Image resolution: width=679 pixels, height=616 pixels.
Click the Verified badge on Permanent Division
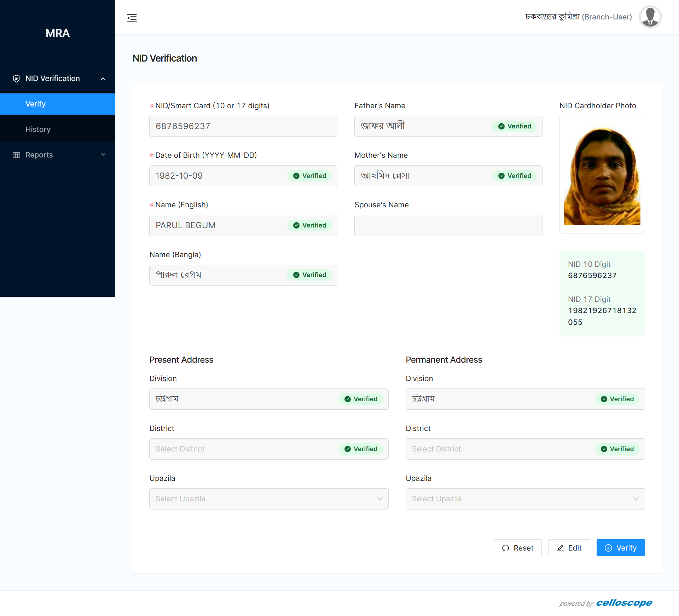pyautogui.click(x=617, y=399)
